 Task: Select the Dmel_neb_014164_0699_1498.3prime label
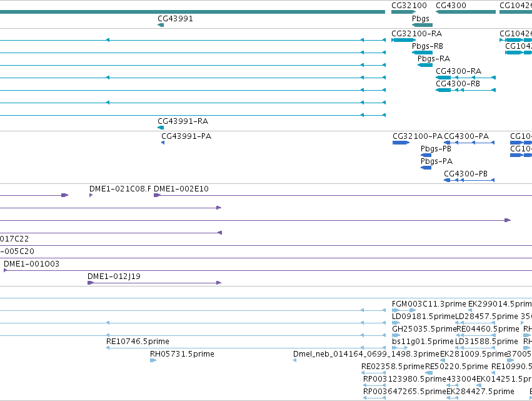pyautogui.click(x=366, y=354)
